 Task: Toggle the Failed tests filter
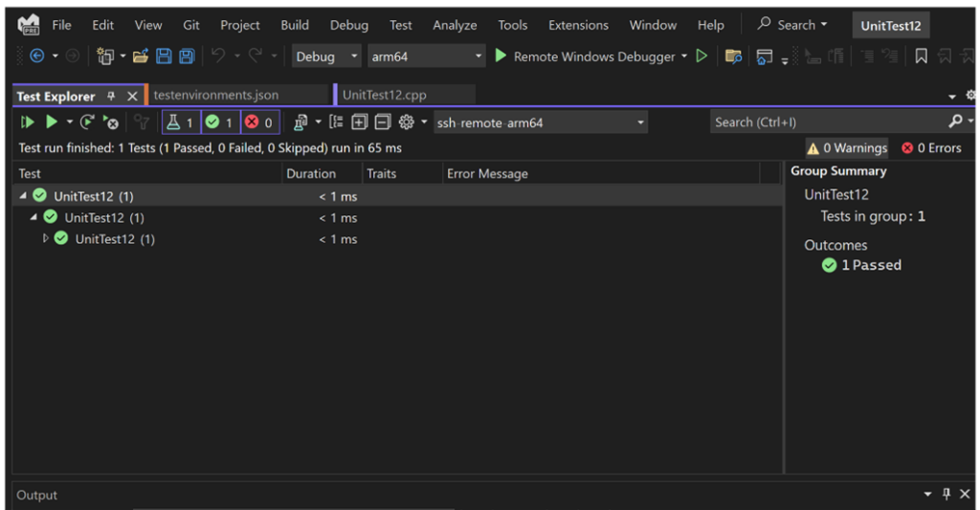pyautogui.click(x=258, y=122)
